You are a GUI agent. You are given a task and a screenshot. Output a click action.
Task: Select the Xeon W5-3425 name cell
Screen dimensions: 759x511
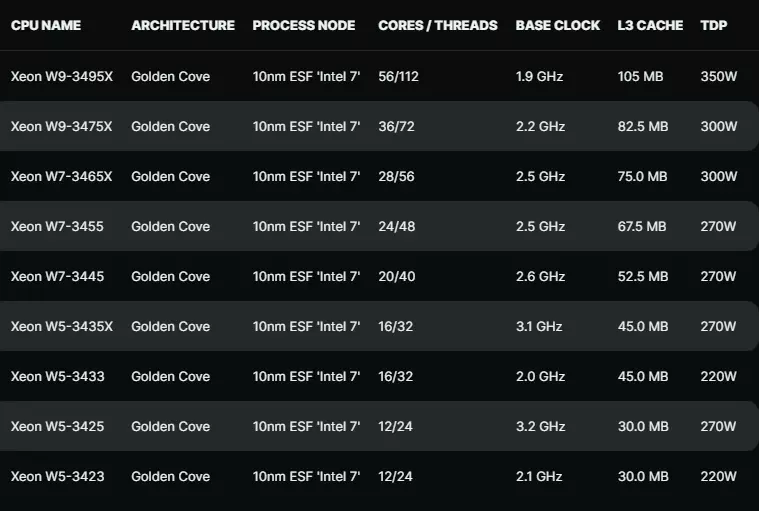(x=57, y=426)
